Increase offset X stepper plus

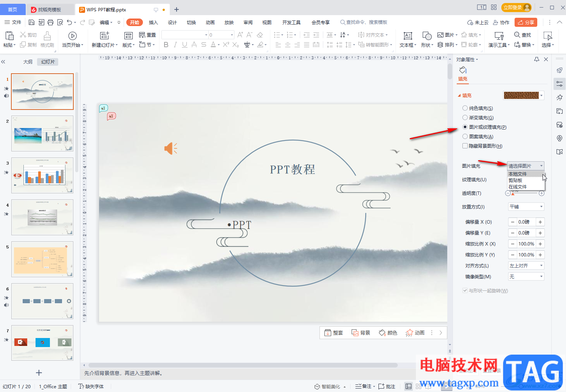(x=540, y=222)
